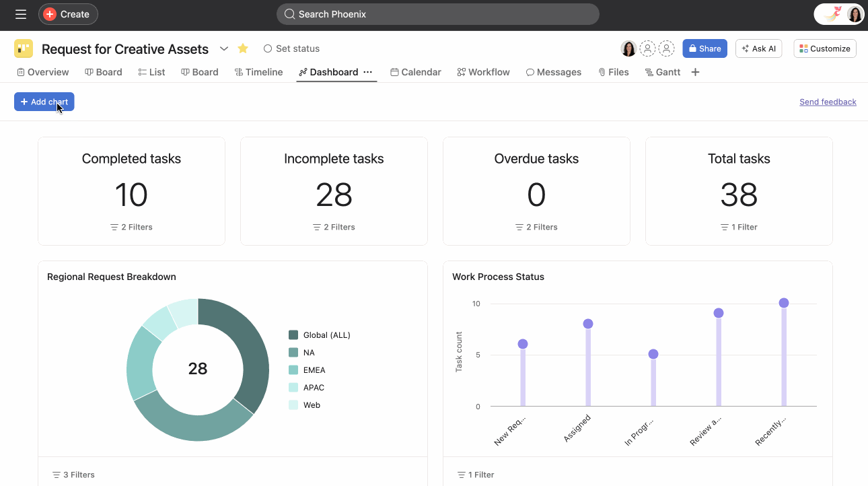
Task: Click the Customize panel icon
Action: click(803, 48)
